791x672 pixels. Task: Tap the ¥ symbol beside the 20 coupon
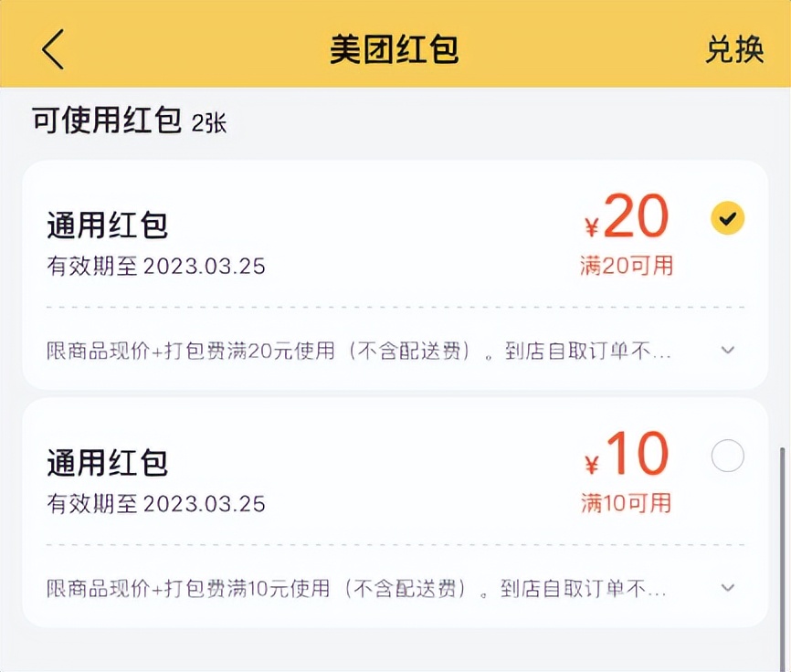pyautogui.click(x=592, y=220)
